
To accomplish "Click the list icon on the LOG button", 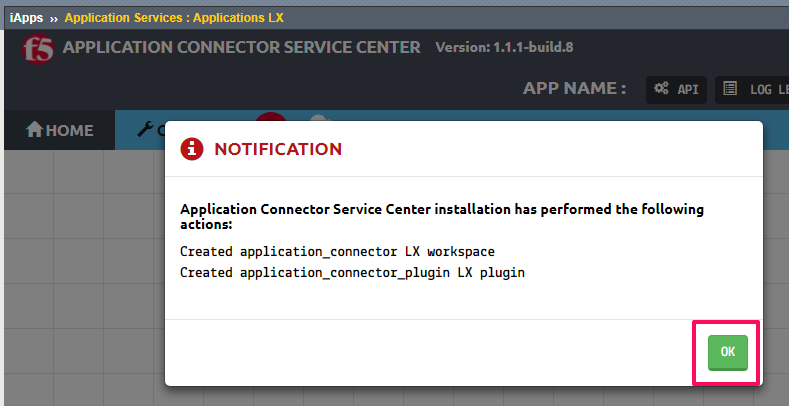I will point(730,89).
